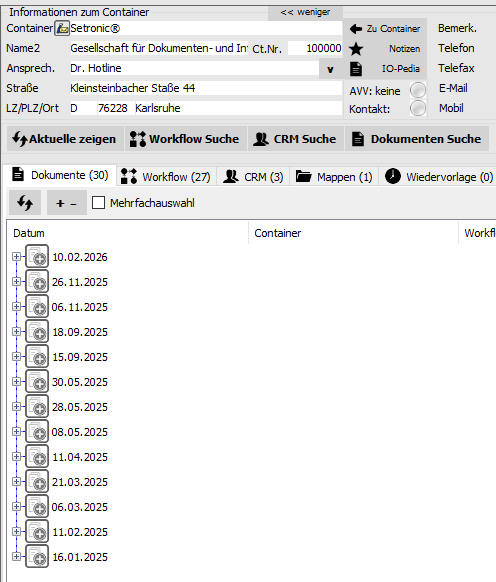This screenshot has height=582, width=496.
Task: Sort by the Datum column header
Action: point(128,233)
